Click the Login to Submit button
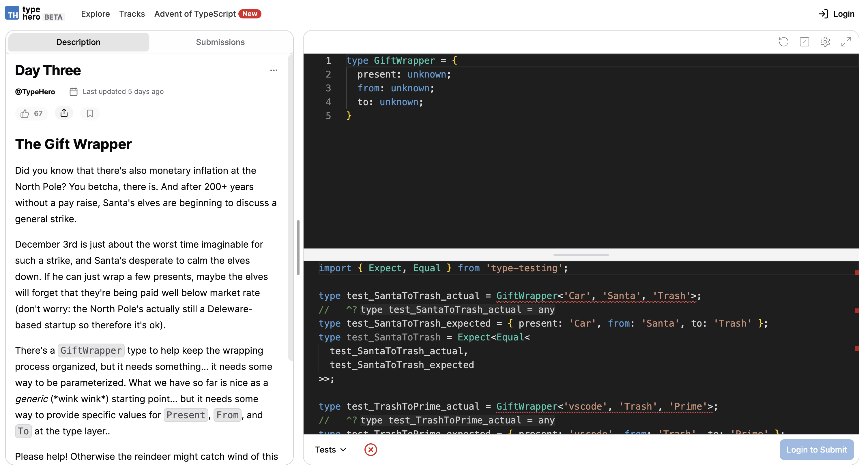 (816, 449)
